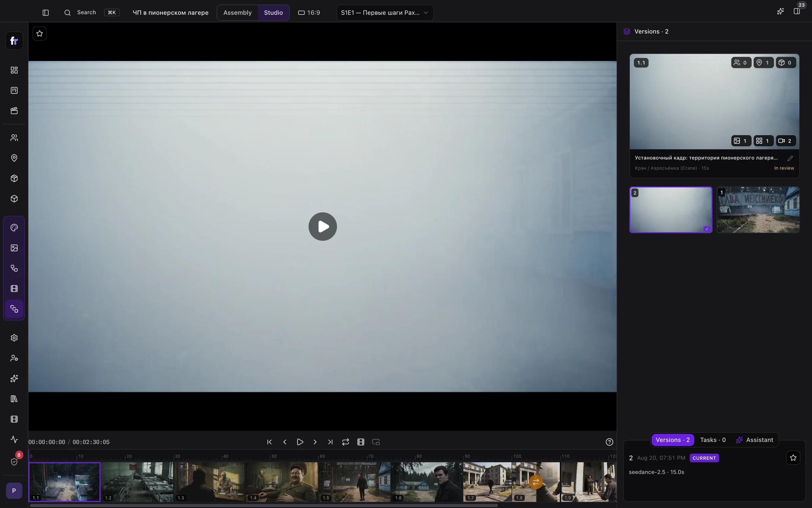This screenshot has height=508, width=812.
Task: Edit the shot description with pencil icon
Action: click(790, 158)
